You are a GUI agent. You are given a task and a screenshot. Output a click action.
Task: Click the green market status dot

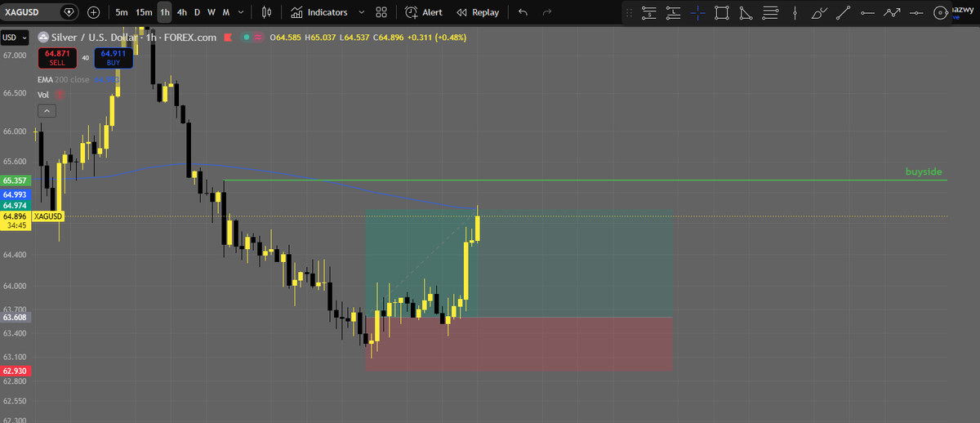[246, 38]
